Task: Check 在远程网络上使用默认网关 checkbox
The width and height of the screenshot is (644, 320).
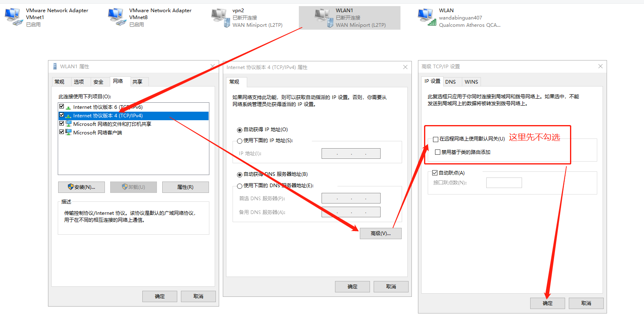Action: click(435, 139)
